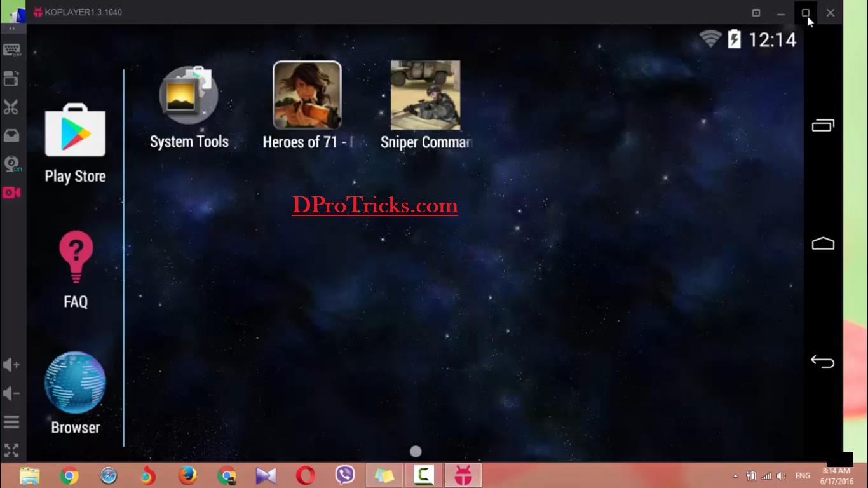Tap the Android back arrow button

tap(823, 362)
